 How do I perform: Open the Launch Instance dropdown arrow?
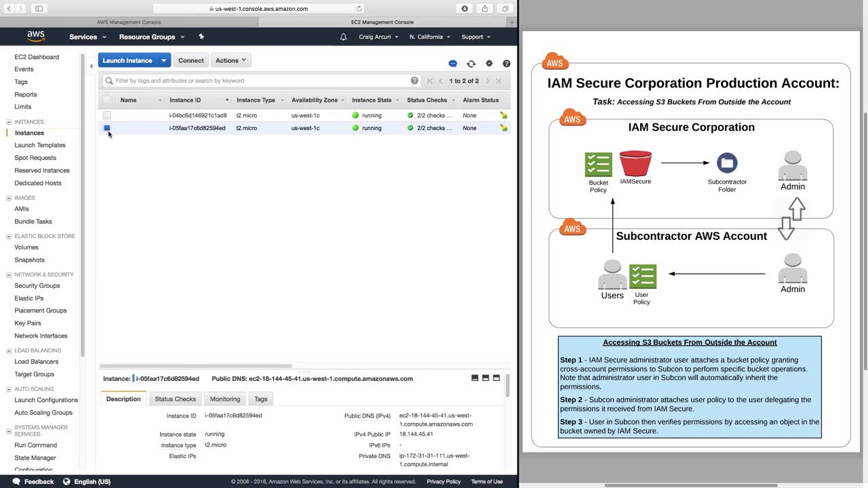point(163,60)
